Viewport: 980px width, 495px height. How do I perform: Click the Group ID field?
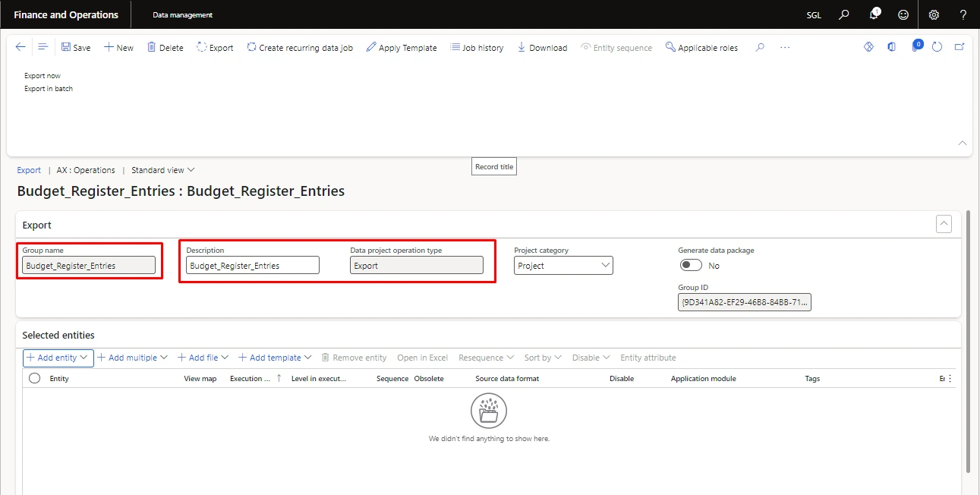tap(745, 303)
